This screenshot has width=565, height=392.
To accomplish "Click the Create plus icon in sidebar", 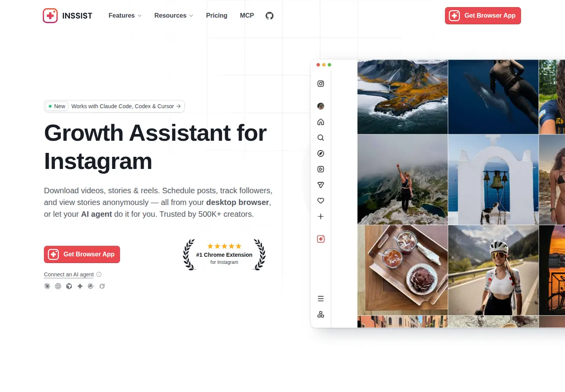I will [321, 216].
